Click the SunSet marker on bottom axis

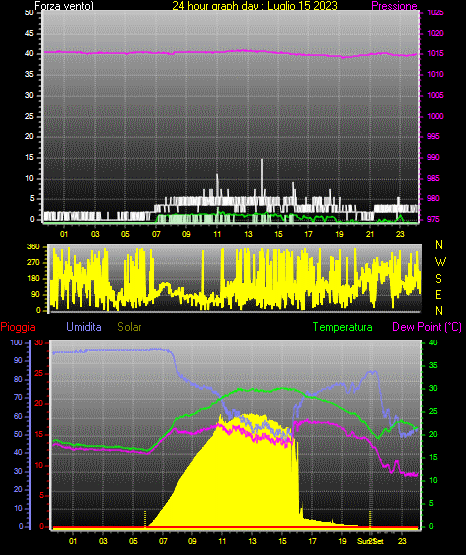tap(370, 541)
